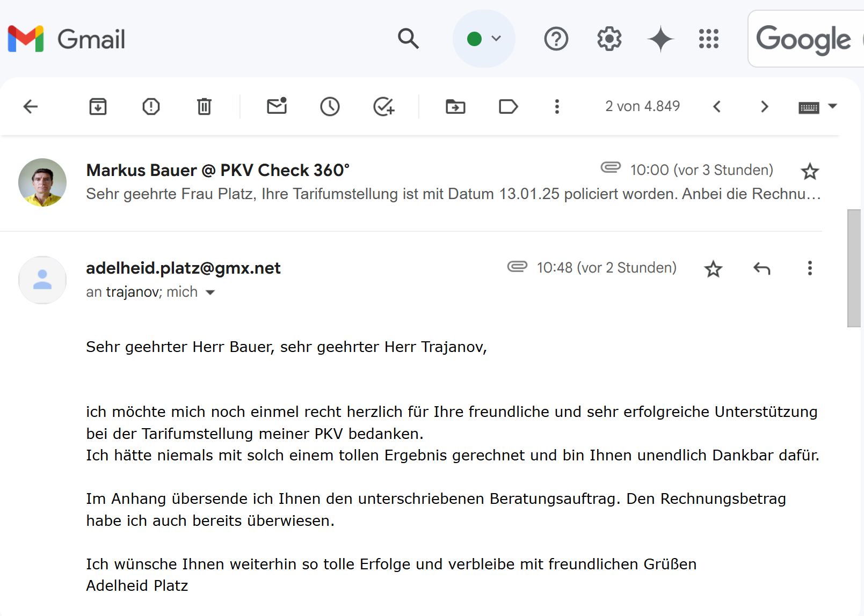Report this conversation as spam
The width and height of the screenshot is (864, 616).
[x=151, y=107]
